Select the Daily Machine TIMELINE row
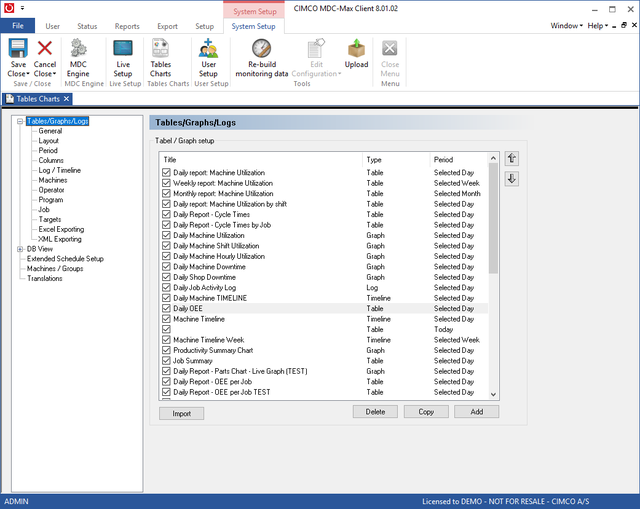Screen dimensions: 640x509 (324, 298)
